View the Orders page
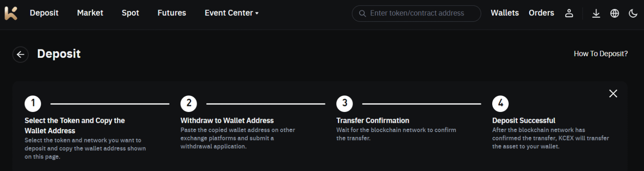Image resolution: width=644 pixels, height=171 pixels. (541, 13)
